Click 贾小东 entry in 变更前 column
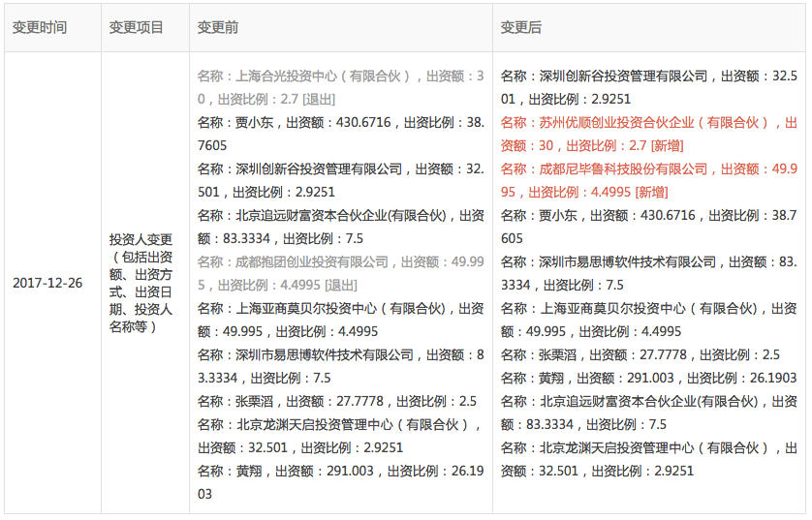This screenshot has width=812, height=520. pyautogui.click(x=341, y=134)
